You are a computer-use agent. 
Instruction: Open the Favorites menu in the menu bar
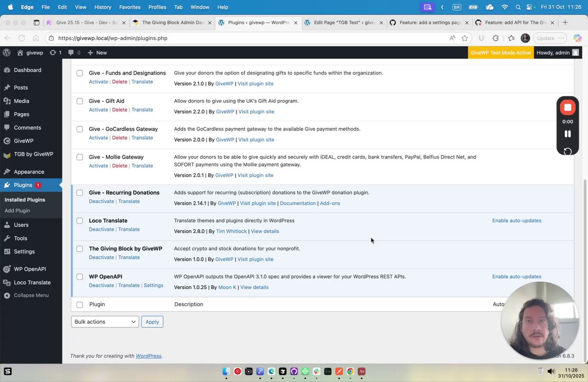(x=130, y=7)
